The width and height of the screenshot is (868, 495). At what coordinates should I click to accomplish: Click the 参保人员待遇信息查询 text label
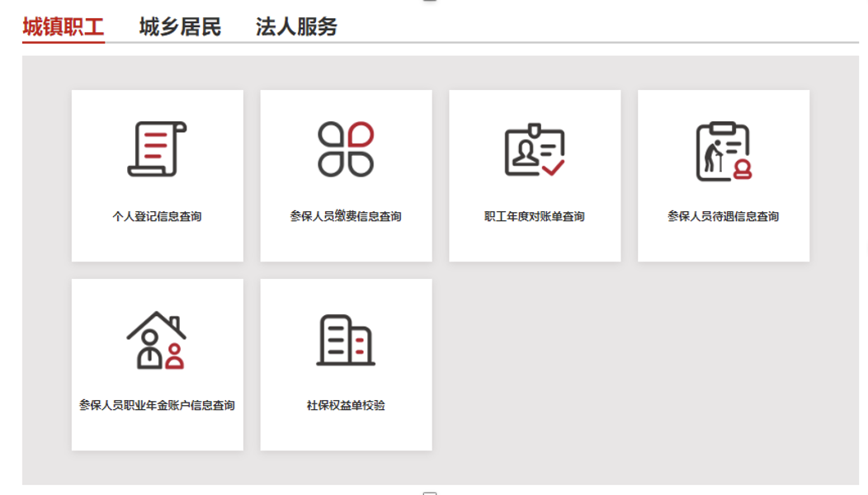(x=724, y=216)
